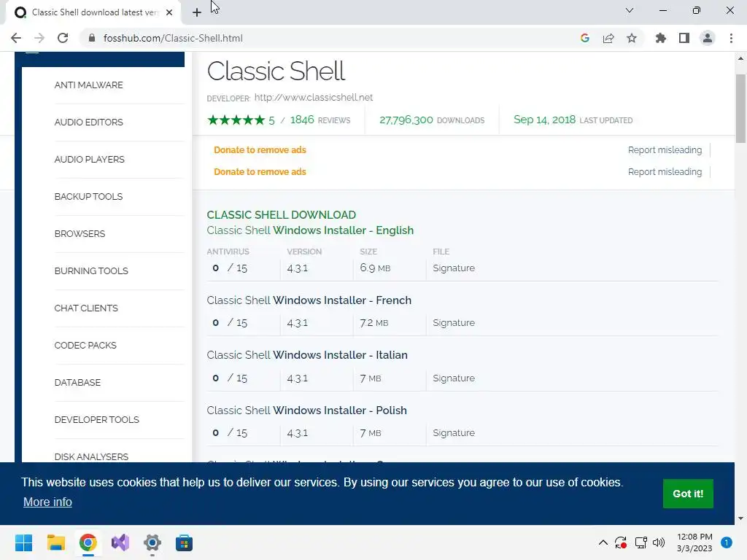Click the padlock site info icon
Image resolution: width=747 pixels, height=560 pixels.
92,38
